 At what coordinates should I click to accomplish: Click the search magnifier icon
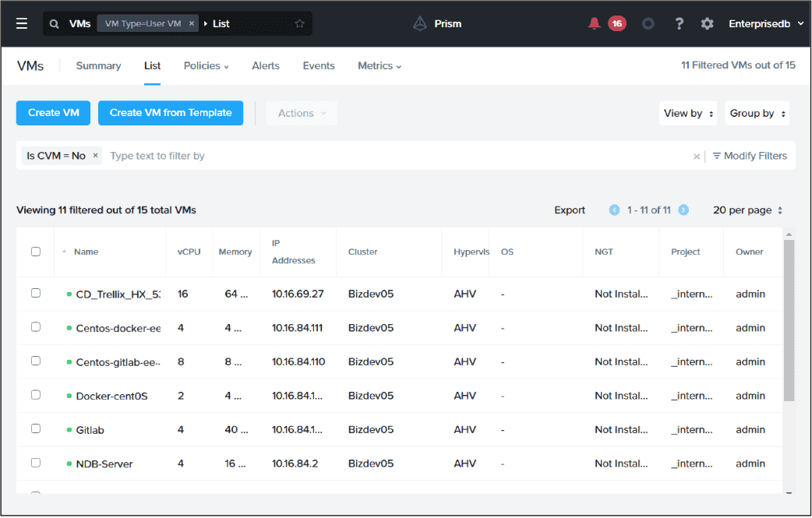(x=54, y=23)
